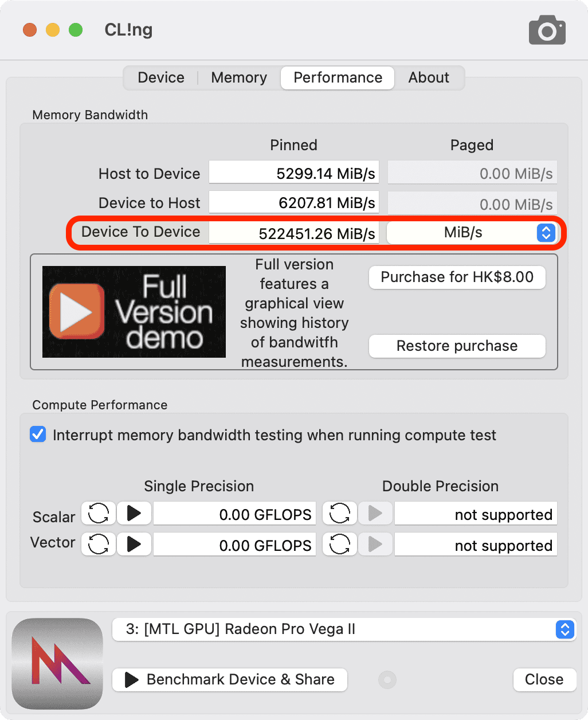Loop the Scalar double precision test
This screenshot has height=720, width=588.
tap(340, 514)
